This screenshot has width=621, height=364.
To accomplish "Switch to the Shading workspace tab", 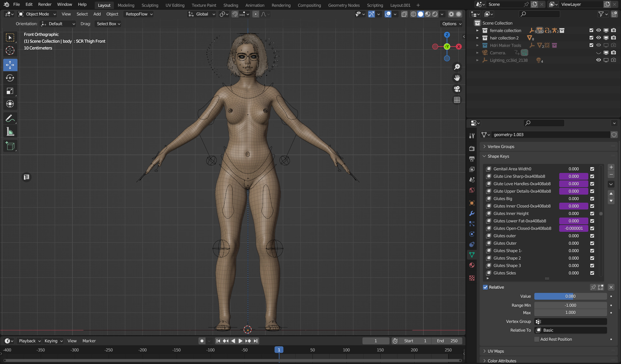I will pyautogui.click(x=231, y=5).
